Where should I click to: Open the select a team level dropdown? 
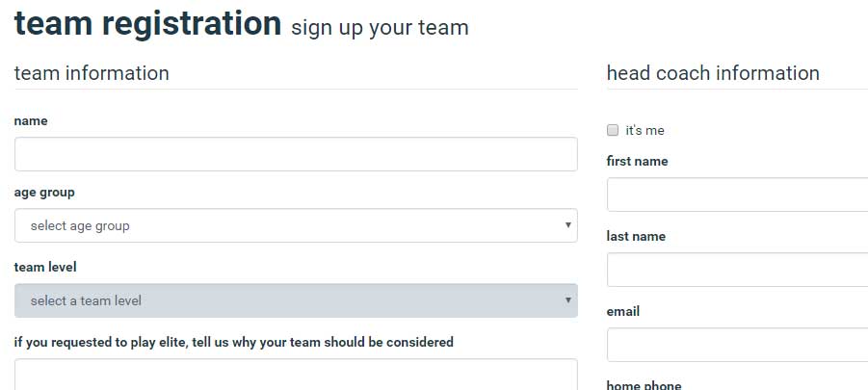point(296,300)
